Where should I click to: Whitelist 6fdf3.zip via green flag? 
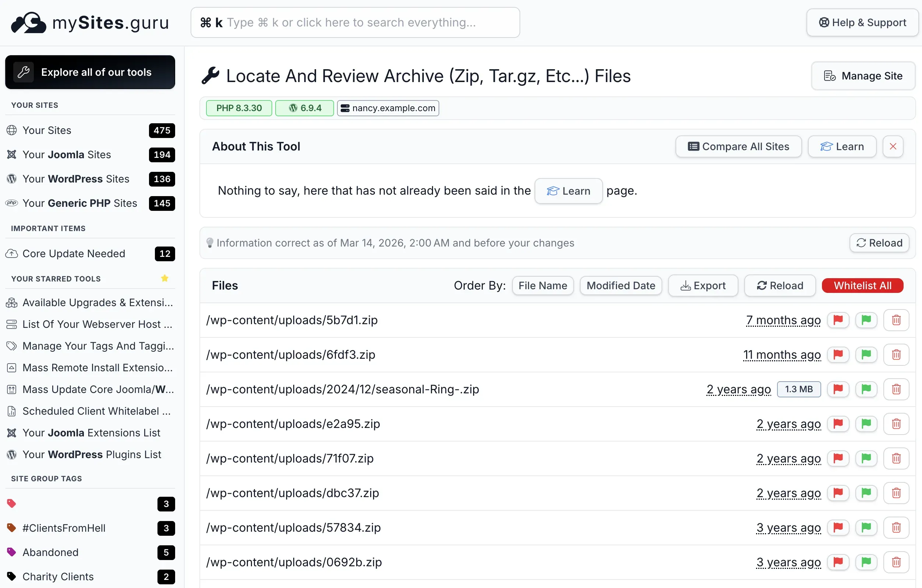tap(866, 355)
